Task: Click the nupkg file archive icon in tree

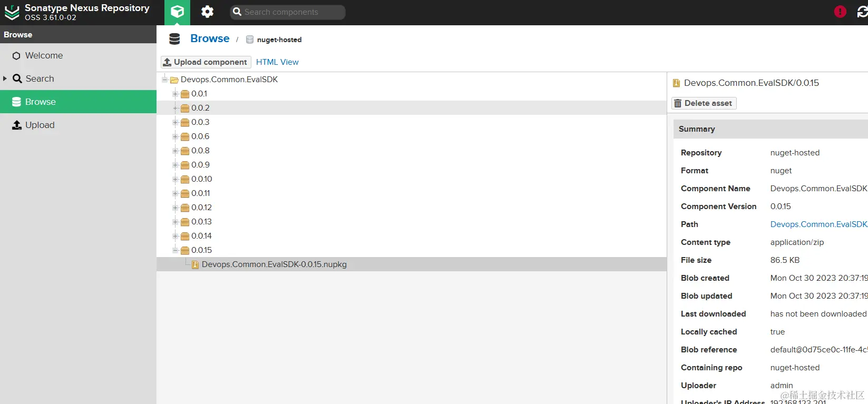Action: coord(196,264)
